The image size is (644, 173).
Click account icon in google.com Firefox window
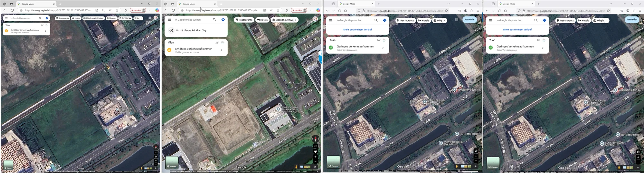(628, 11)
